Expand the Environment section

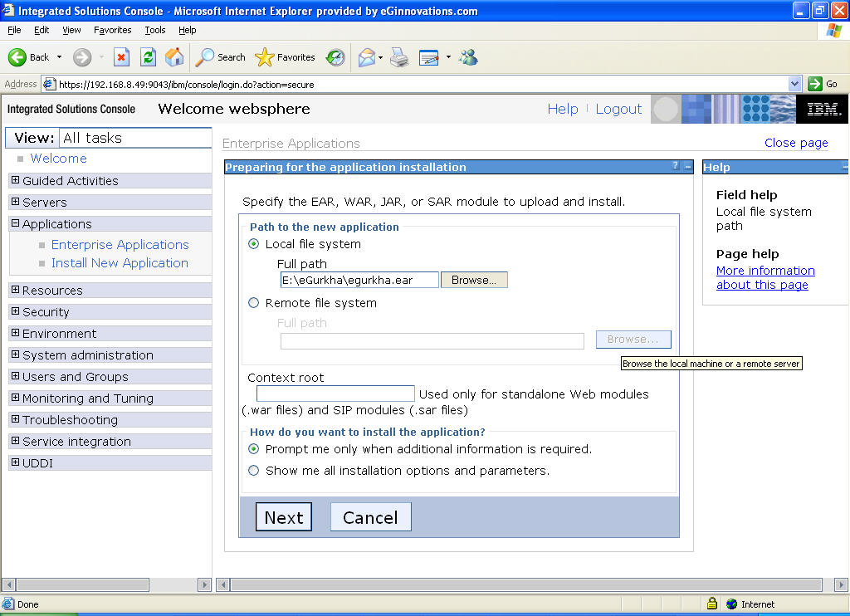(15, 333)
